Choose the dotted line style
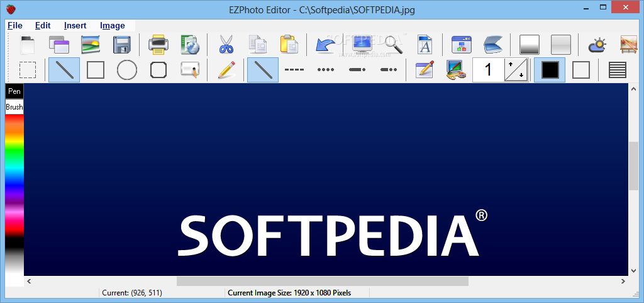This screenshot has width=644, height=303. click(326, 70)
